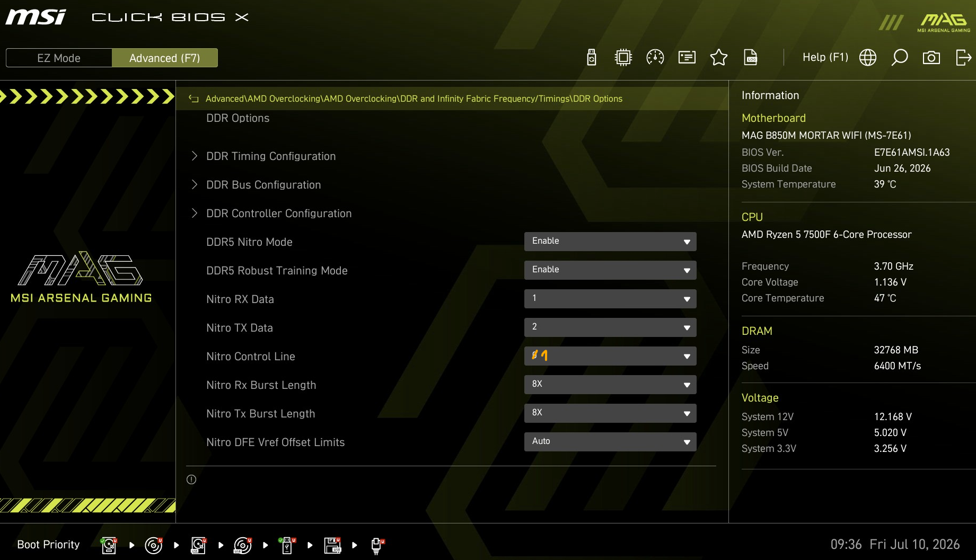Go back using the breadcrumb return arrow
The image size is (976, 560).
(194, 99)
